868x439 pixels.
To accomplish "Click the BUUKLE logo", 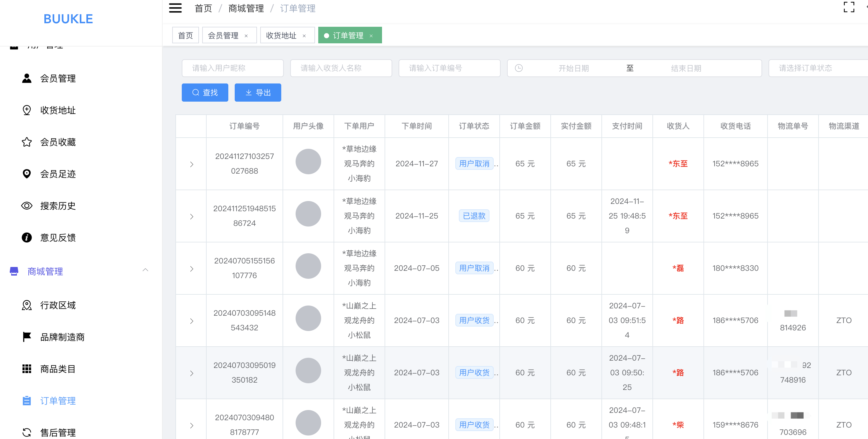I will click(x=68, y=19).
